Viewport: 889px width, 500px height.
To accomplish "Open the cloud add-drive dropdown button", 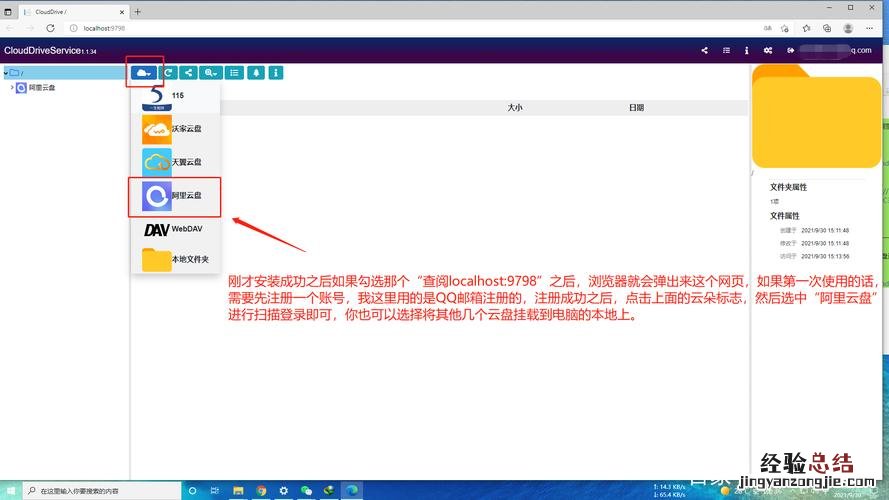I will 143,73.
